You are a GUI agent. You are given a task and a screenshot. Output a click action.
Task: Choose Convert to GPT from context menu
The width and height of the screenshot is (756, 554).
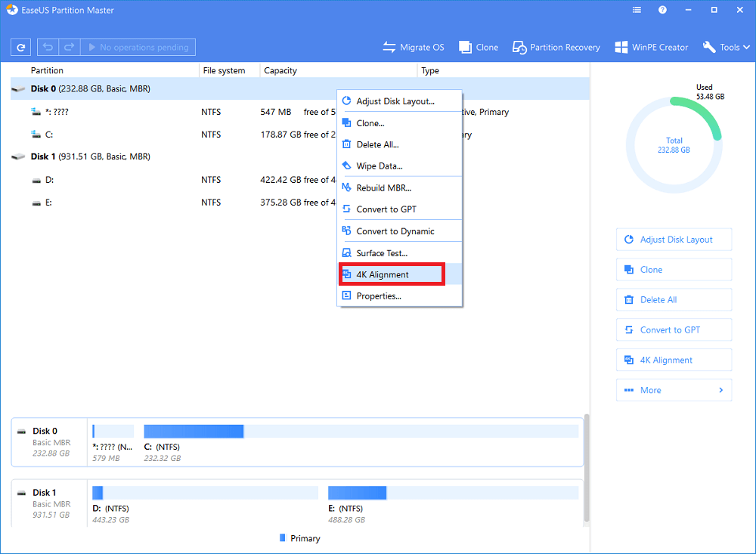point(386,209)
